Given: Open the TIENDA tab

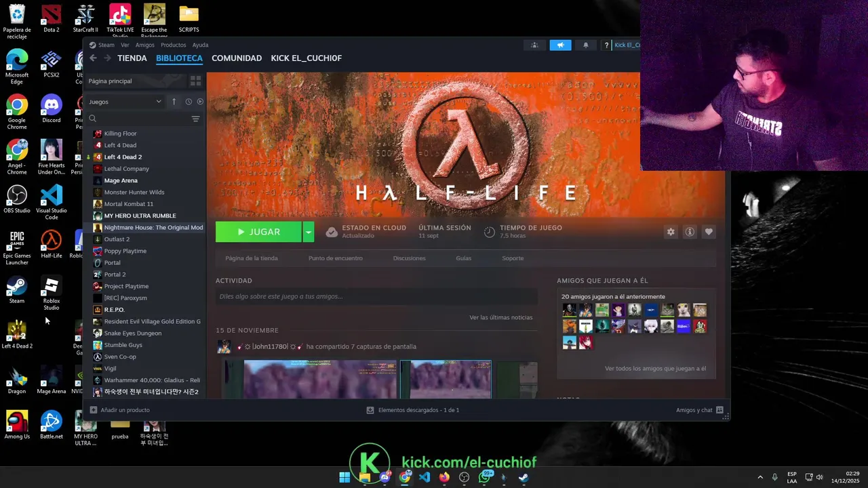Looking at the screenshot, I should tap(132, 58).
